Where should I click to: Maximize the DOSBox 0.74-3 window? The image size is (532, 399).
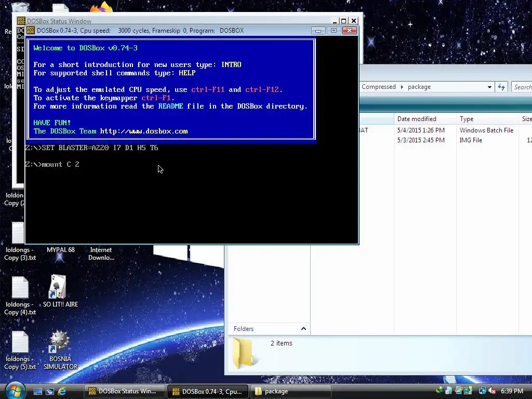pyautogui.click(x=334, y=31)
